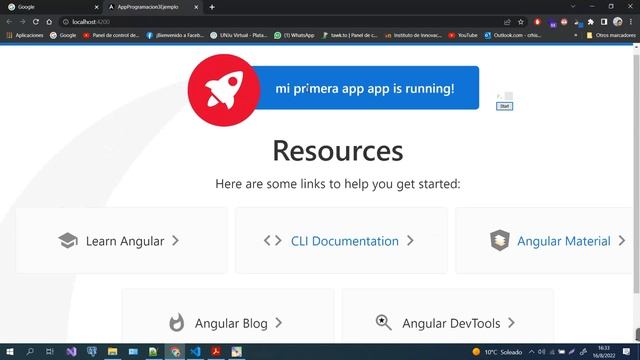Navigate forward with the forward arrow

click(22, 22)
